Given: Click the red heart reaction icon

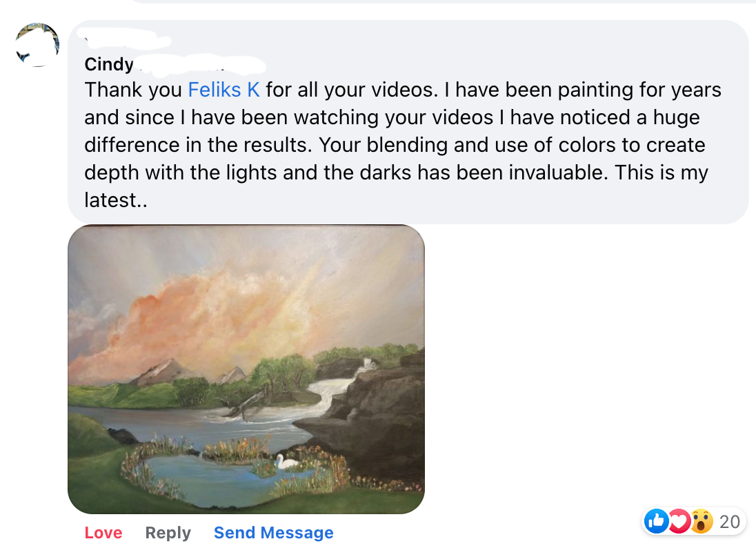Looking at the screenshot, I should (679, 521).
